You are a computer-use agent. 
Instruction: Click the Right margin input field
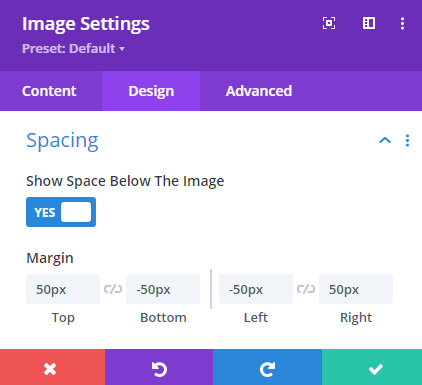point(356,289)
